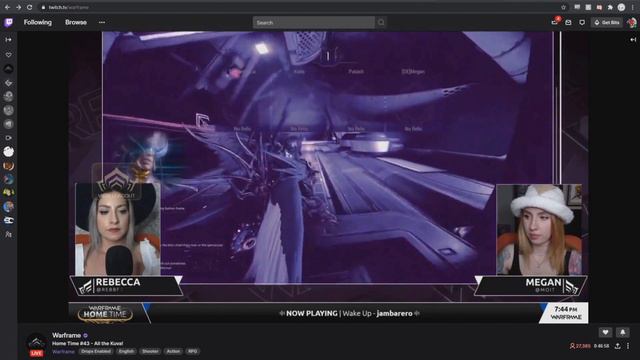
Task: Open the stream options three-dot menu
Action: [x=628, y=346]
